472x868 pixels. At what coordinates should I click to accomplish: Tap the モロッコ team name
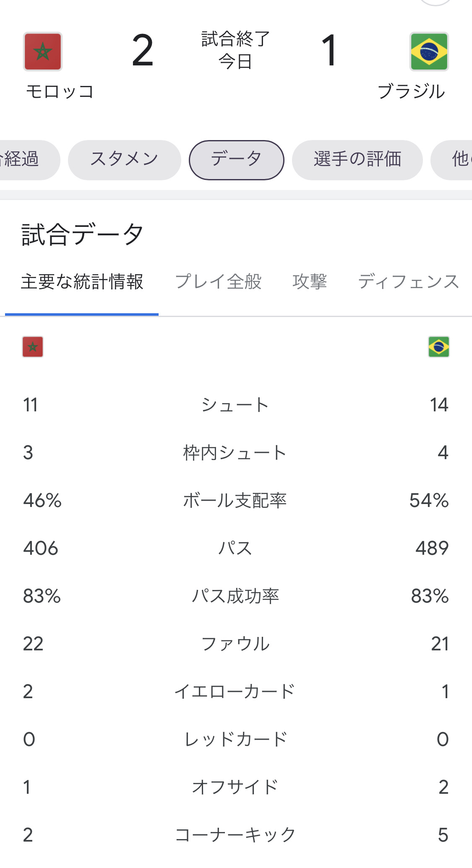tap(60, 91)
